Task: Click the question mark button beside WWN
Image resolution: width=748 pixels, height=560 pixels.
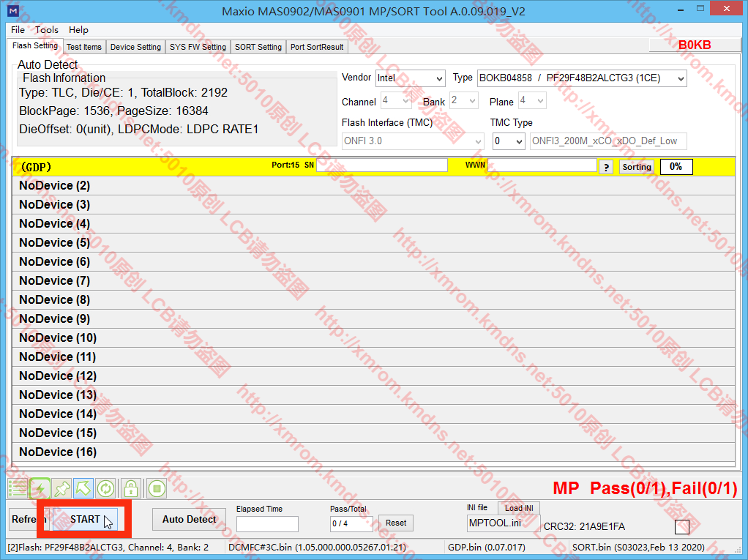Action: click(x=606, y=167)
